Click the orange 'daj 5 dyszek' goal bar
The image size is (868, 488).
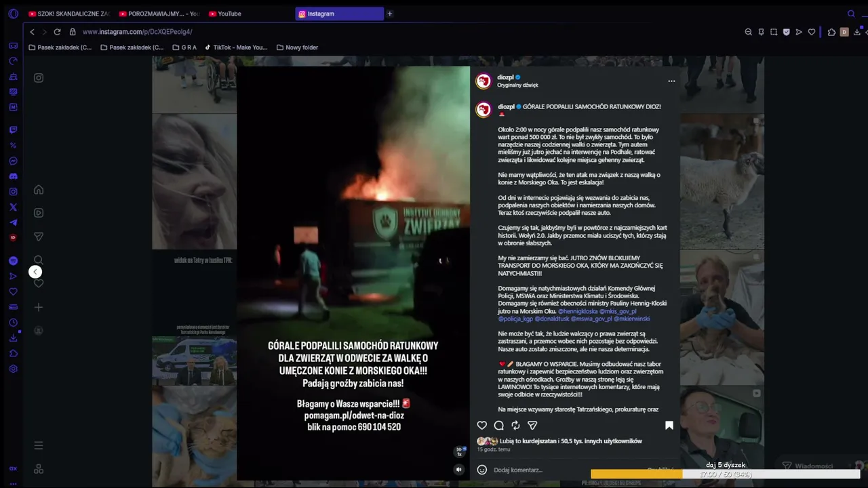coord(726,474)
